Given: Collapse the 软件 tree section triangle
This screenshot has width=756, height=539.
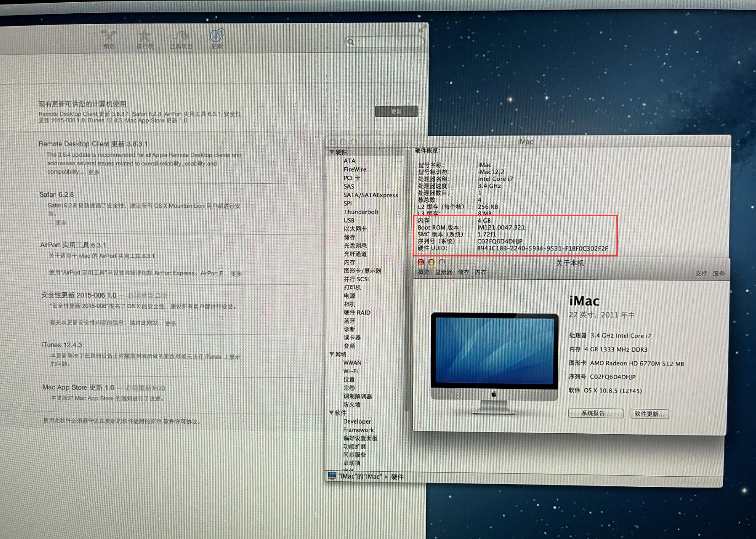Looking at the screenshot, I should coord(332,413).
